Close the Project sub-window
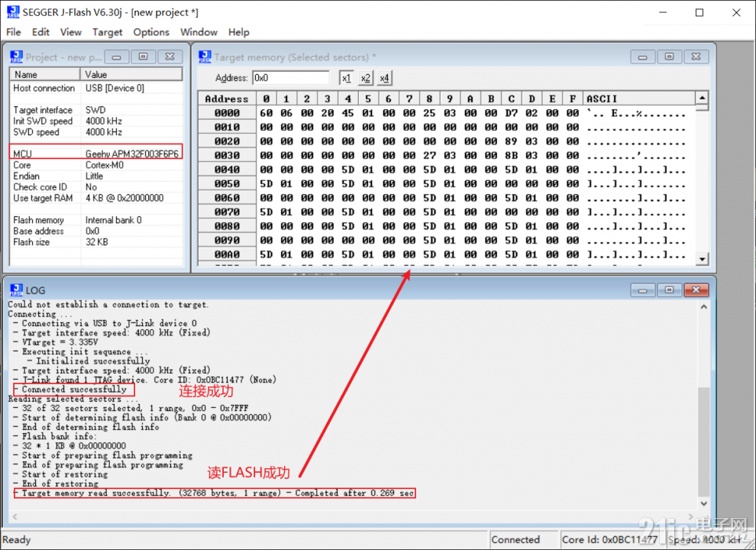 coord(170,57)
